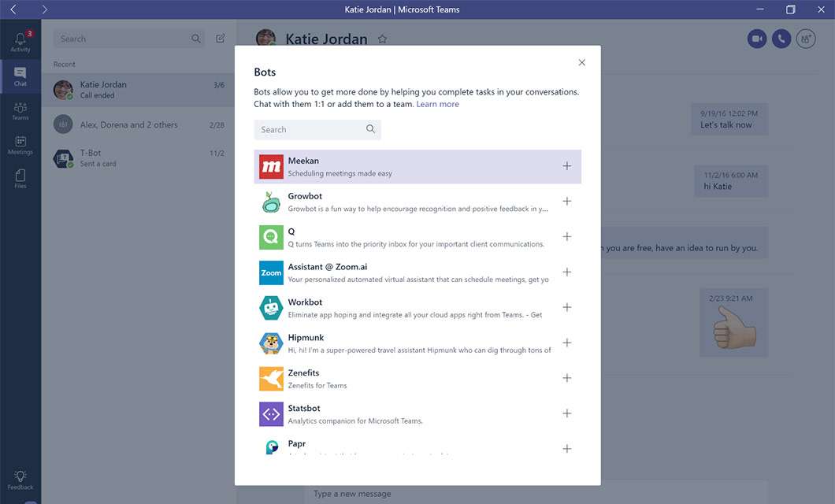Start a video call with Katie Jordan
835x504 pixels.
coord(757,38)
